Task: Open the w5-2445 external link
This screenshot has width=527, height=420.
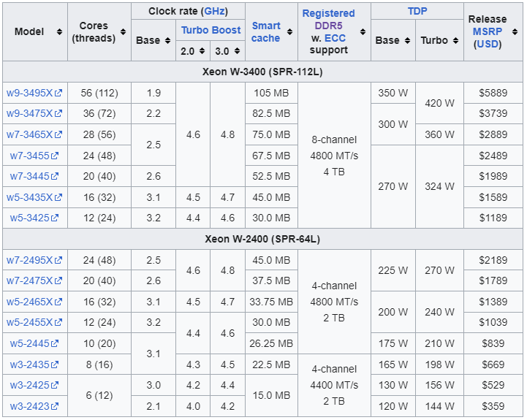Action: [34, 344]
